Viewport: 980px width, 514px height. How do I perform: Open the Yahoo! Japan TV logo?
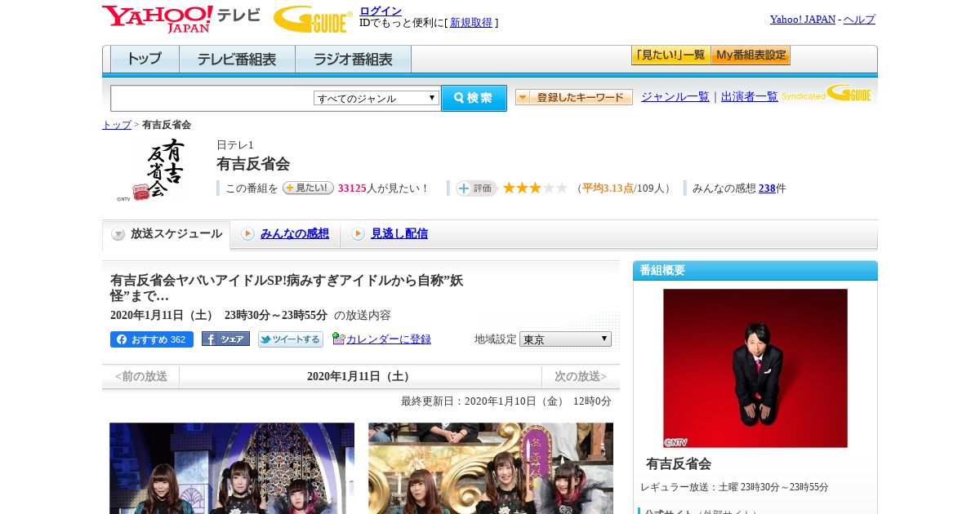[181, 19]
